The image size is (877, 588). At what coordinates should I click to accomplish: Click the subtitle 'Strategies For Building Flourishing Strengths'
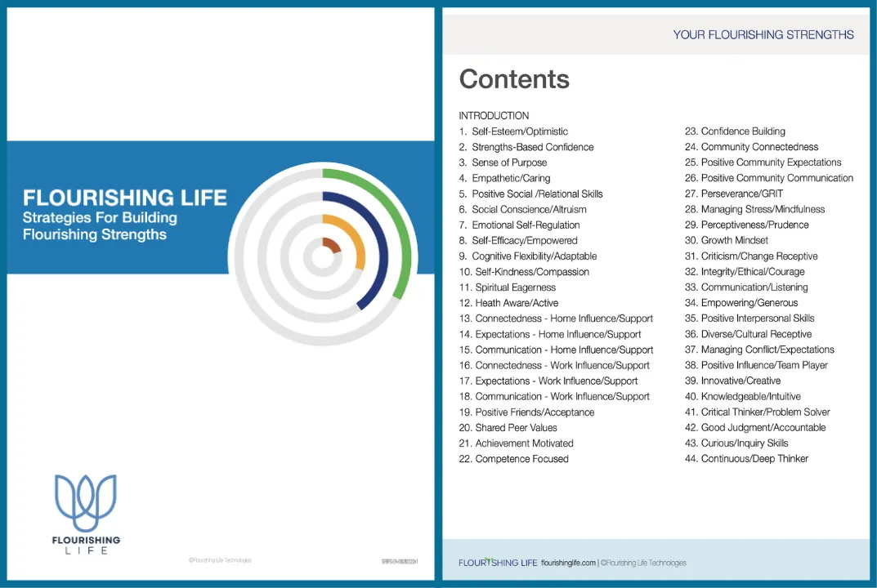100,226
